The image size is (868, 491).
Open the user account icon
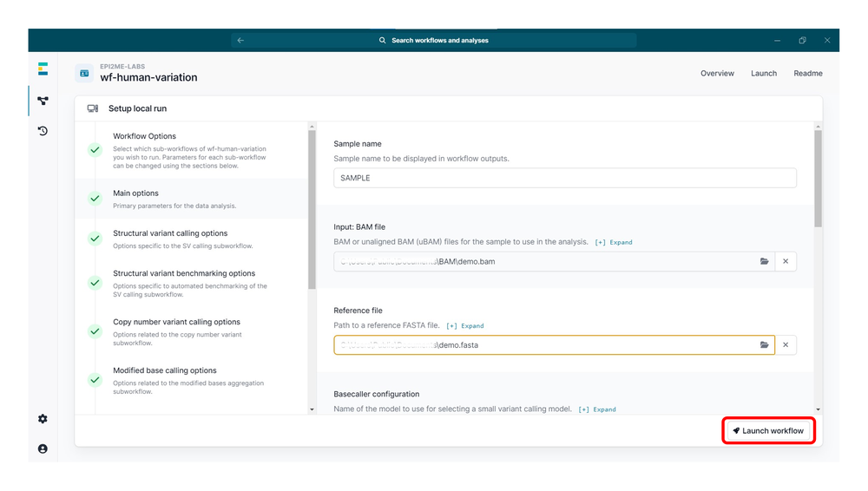pyautogui.click(x=43, y=449)
